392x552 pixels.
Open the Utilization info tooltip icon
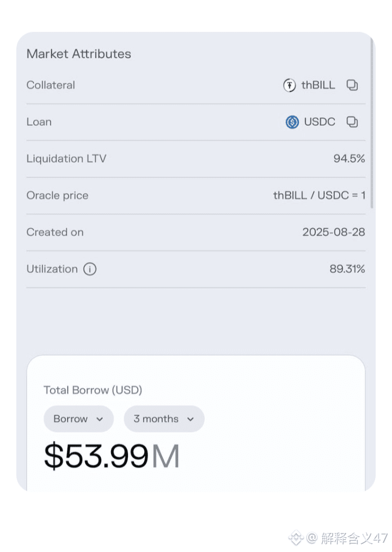(90, 269)
